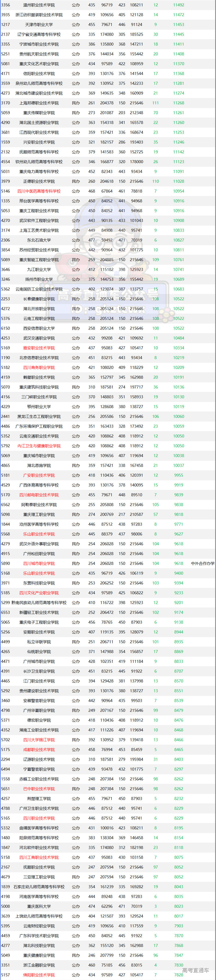
Task: Select value 11445 in the last column
Action: point(178,34)
